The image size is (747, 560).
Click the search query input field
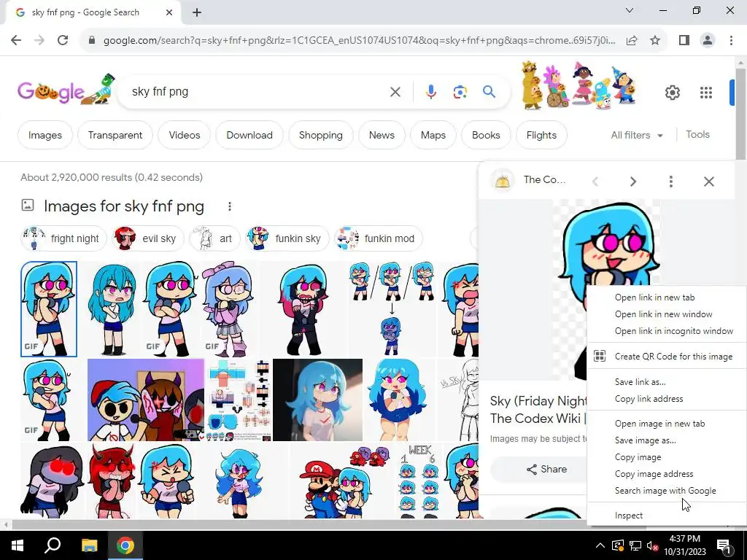tap(258, 91)
